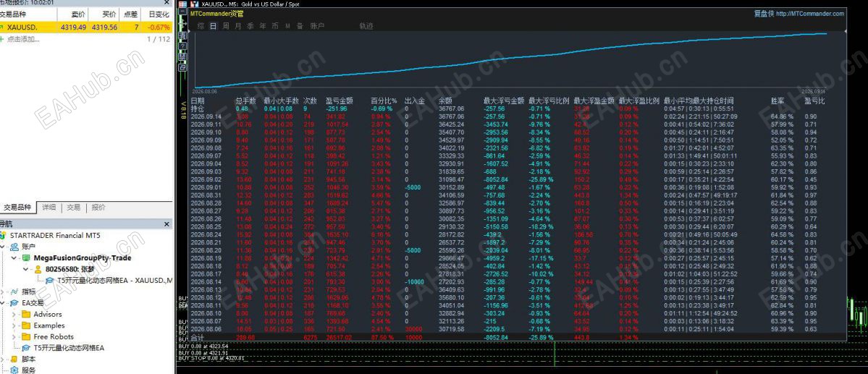This screenshot has height=374, width=868.
Task: Click the hat icon of T5开元量化动态网格EA under Free Robots
Action: click(x=25, y=348)
